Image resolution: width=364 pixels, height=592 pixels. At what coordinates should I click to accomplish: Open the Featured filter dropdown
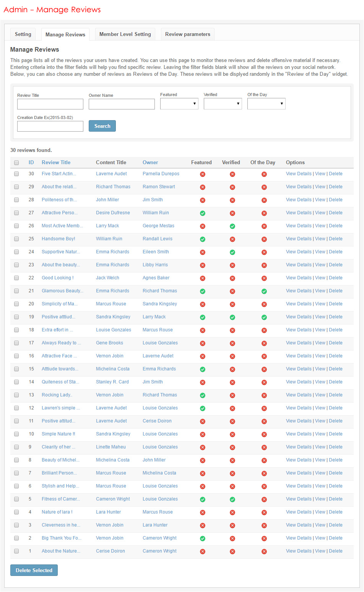click(x=179, y=104)
